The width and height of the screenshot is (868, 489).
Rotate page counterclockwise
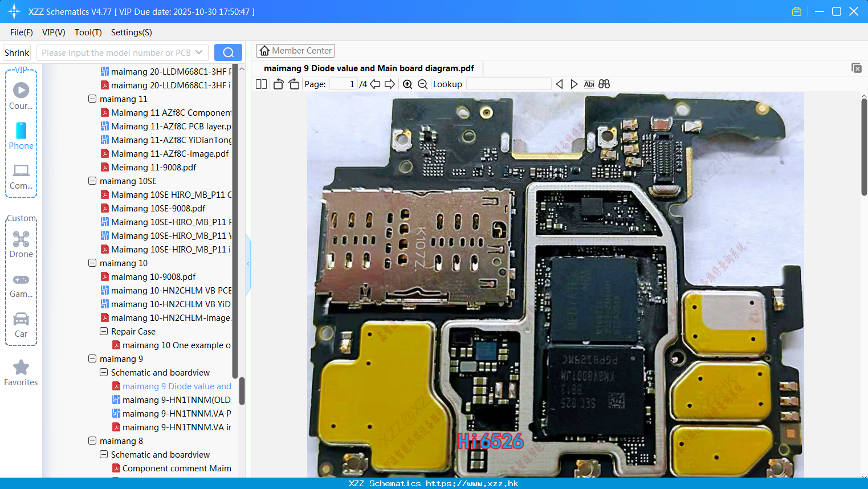tap(278, 84)
